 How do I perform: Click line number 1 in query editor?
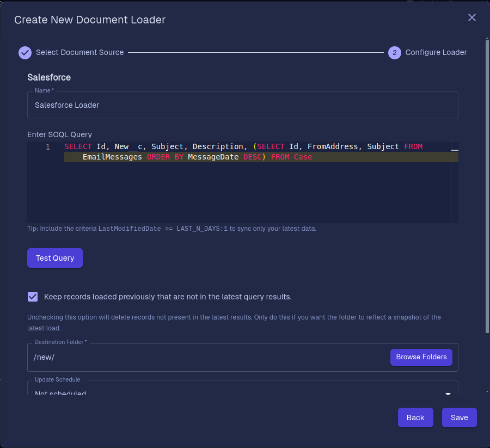click(48, 147)
